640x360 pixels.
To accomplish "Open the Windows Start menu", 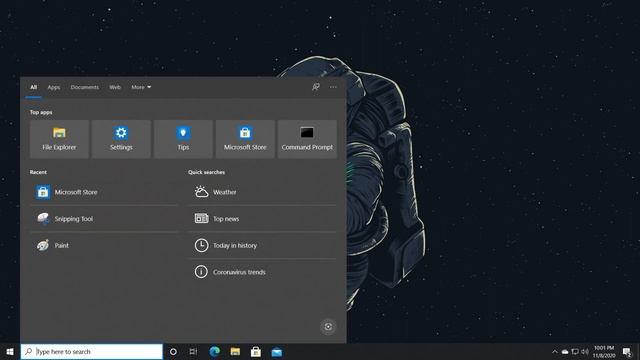I will (x=10, y=351).
